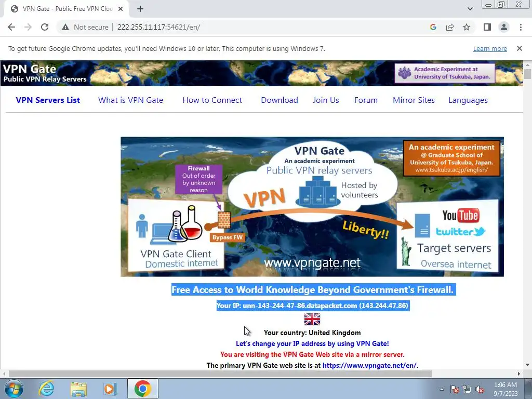The image size is (532, 399).
Task: Click the browser forward arrow
Action: pyautogui.click(x=28, y=27)
